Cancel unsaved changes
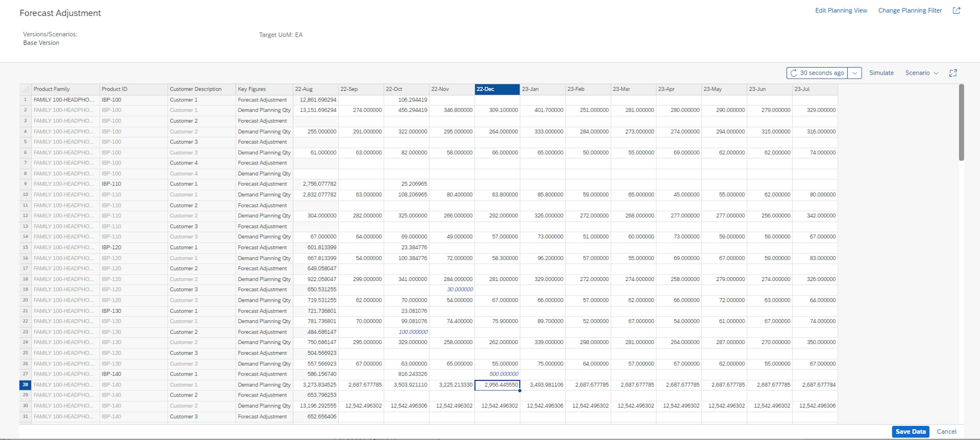Screen dimensions: 980x440 947,432
